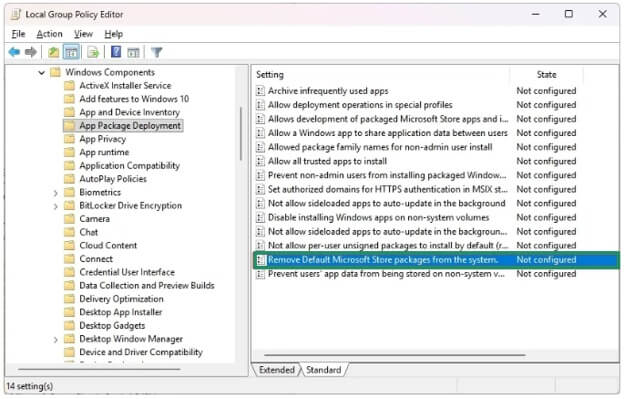Viewport: 624px width, 399px height.
Task: Expand the Desktop Window Manager folder
Action: (x=56, y=339)
